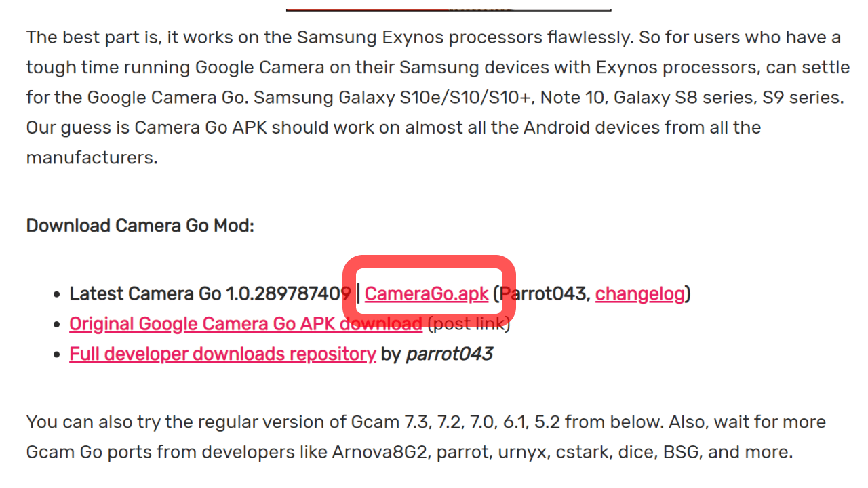Screen dimensions: 868x488
Task: Click the (post link) text
Action: tap(469, 324)
